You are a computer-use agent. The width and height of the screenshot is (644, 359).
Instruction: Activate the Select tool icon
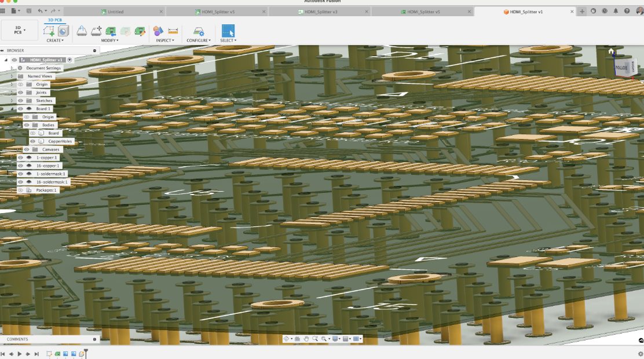(x=228, y=31)
